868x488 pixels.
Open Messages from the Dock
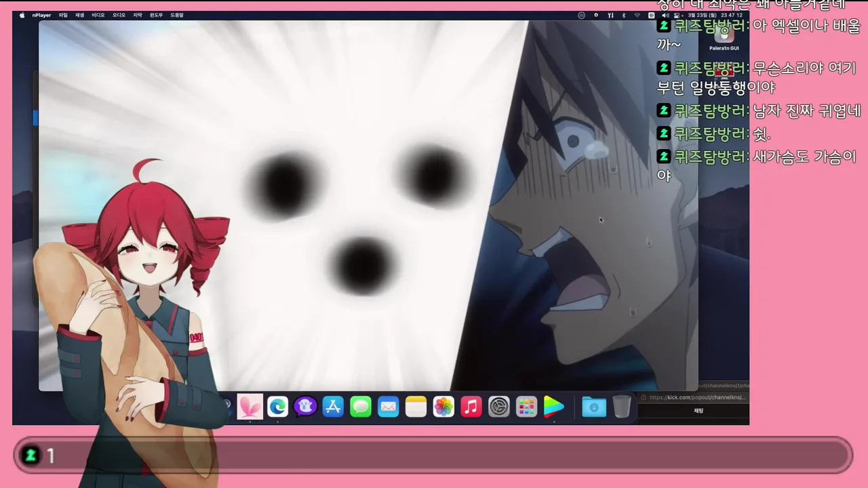click(x=361, y=407)
